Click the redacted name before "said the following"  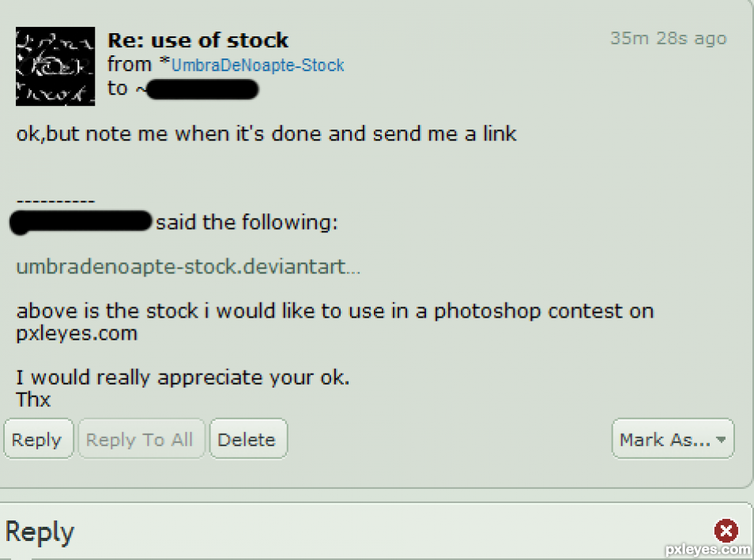81,223
